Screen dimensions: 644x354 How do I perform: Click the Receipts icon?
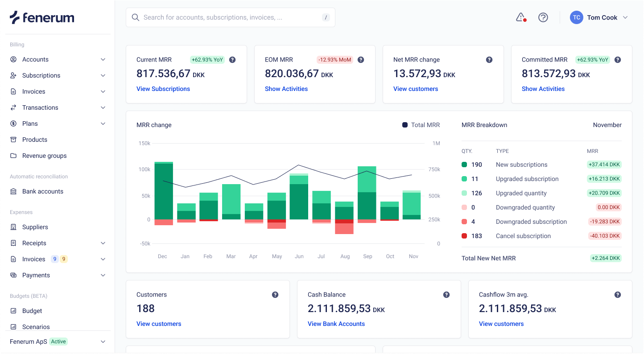tap(13, 243)
